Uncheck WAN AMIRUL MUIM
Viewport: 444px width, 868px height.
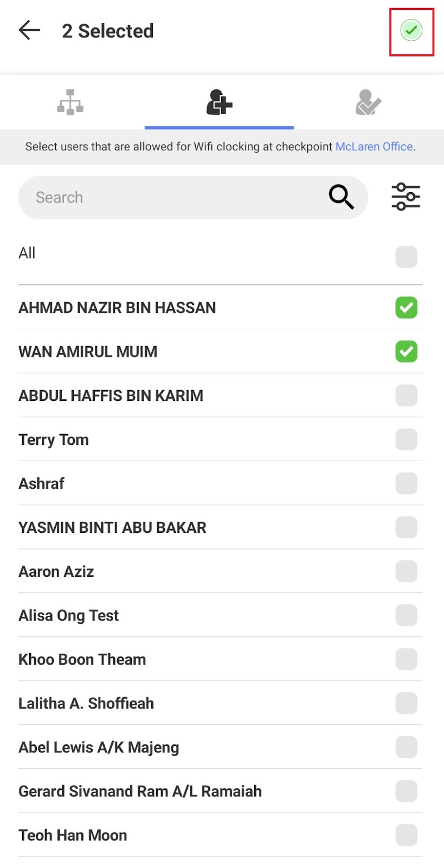(x=406, y=352)
